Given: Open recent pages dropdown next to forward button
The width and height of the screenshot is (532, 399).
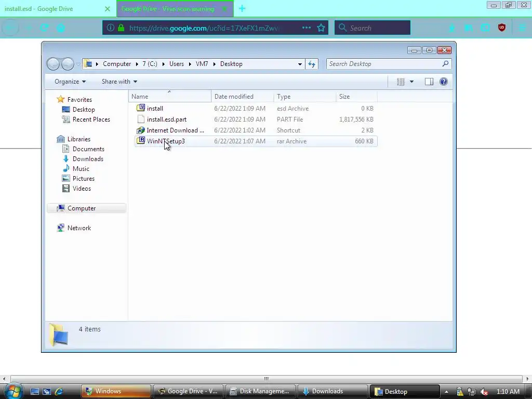Looking at the screenshot, I should pos(78,64).
